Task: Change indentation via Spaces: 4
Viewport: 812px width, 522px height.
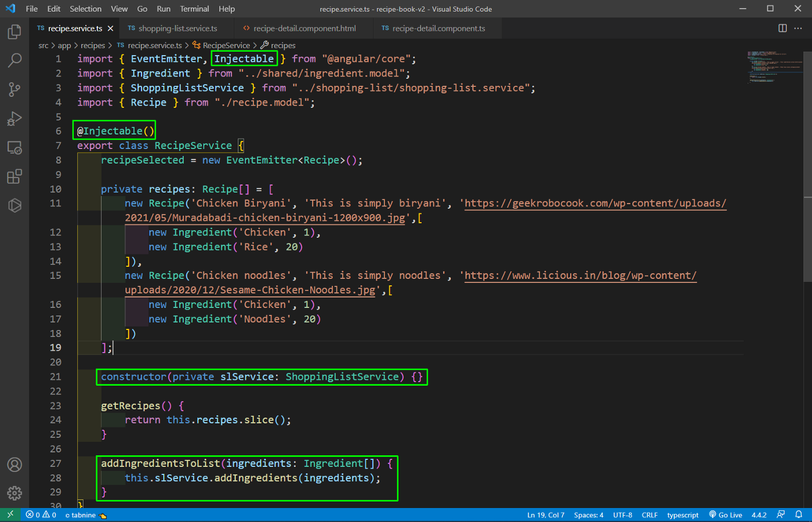Action: [589, 515]
